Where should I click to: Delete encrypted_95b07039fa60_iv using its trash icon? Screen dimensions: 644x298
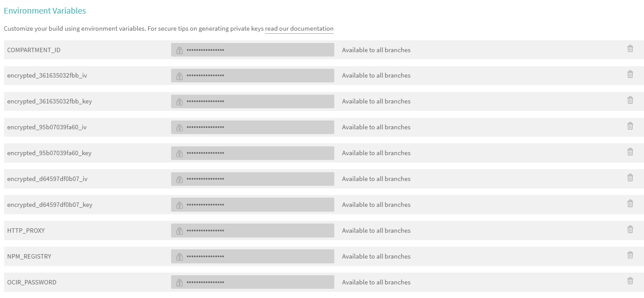[x=630, y=126]
